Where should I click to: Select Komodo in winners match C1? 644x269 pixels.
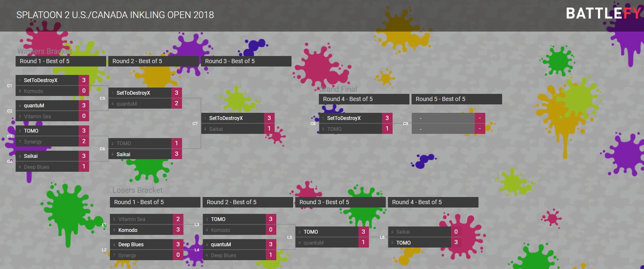(47, 91)
